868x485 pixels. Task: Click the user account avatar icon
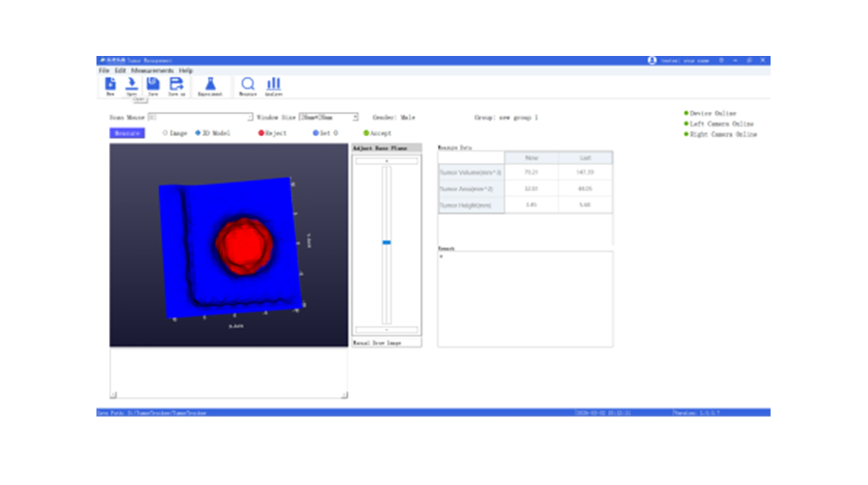click(x=652, y=60)
